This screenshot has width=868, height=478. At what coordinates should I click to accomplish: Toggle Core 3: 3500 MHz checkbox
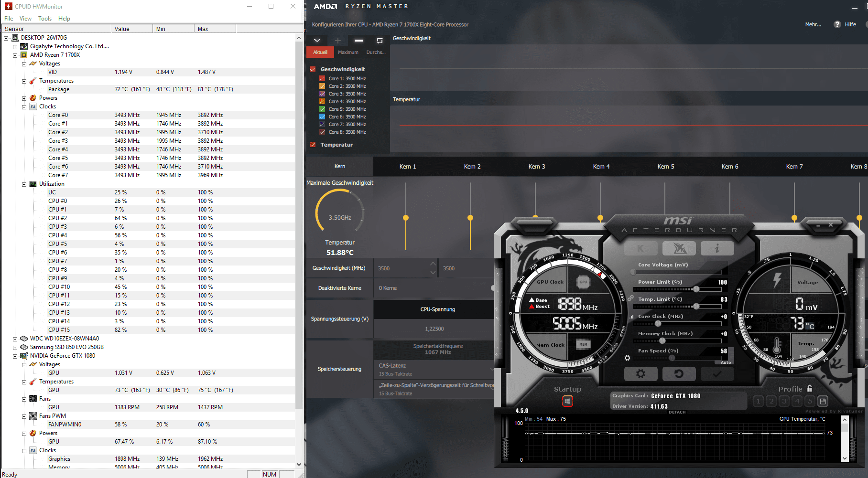pyautogui.click(x=322, y=94)
